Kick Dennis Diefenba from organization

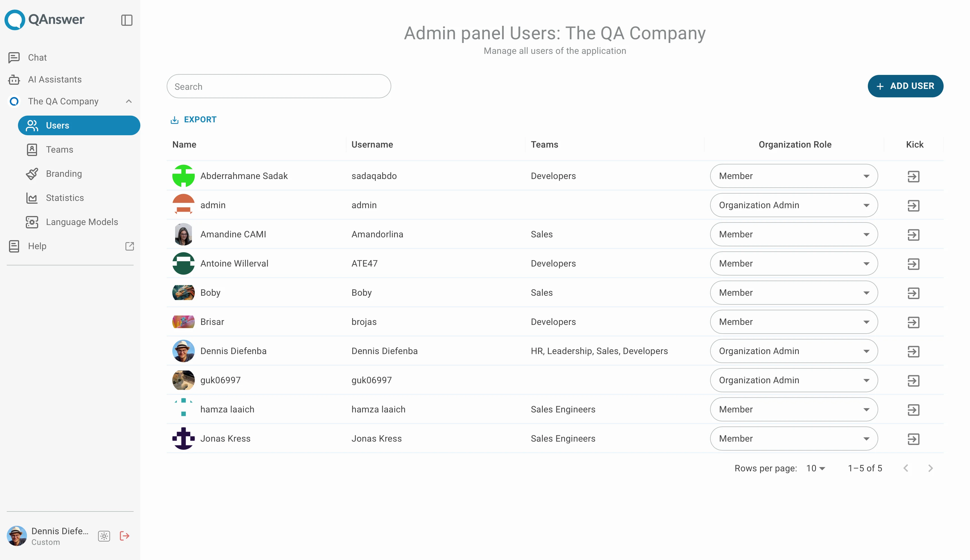point(913,352)
